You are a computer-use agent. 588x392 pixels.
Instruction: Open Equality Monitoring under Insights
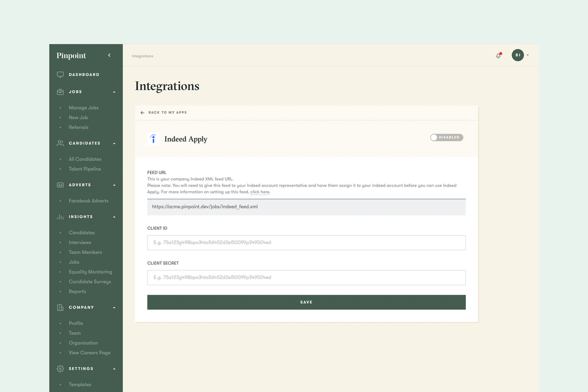coord(90,272)
